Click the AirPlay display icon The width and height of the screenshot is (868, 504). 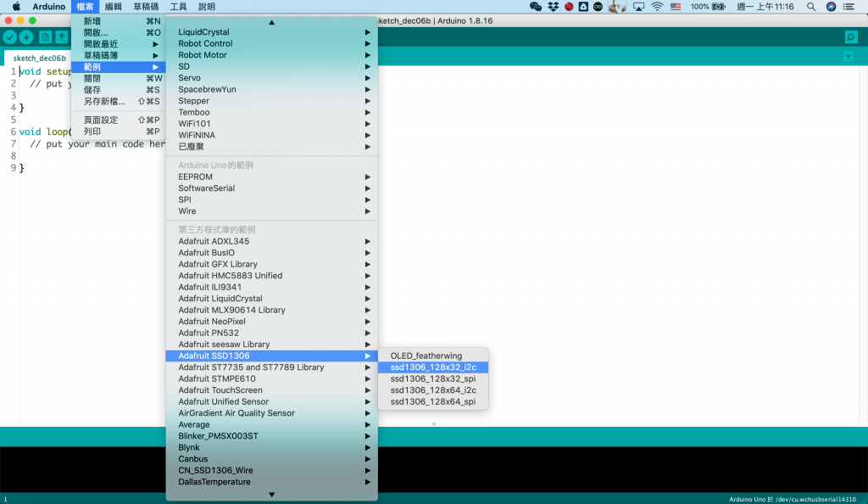click(x=639, y=7)
